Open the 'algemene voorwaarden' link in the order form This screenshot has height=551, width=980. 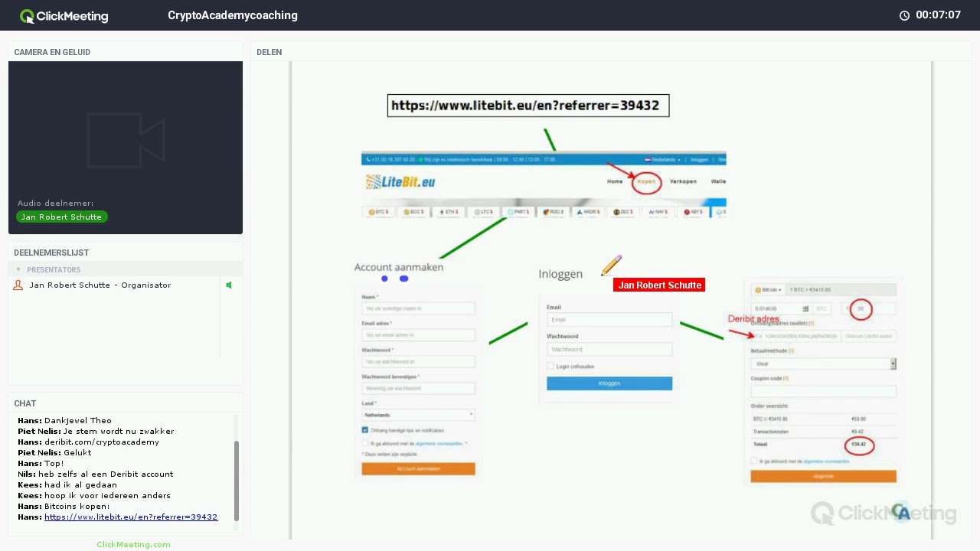pos(826,461)
